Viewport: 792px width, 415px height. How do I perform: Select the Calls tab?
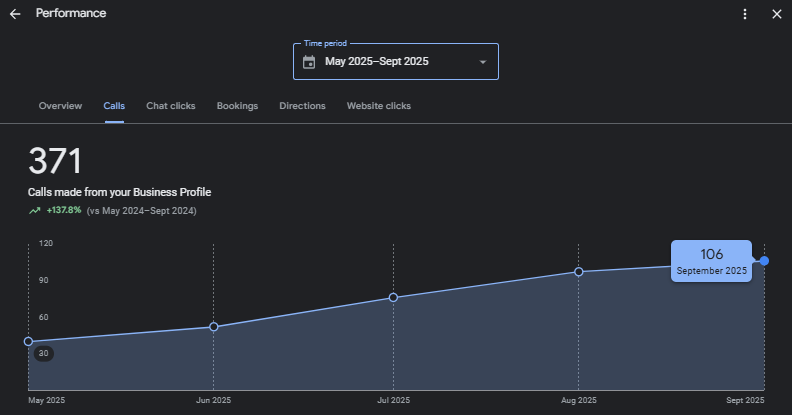(114, 106)
